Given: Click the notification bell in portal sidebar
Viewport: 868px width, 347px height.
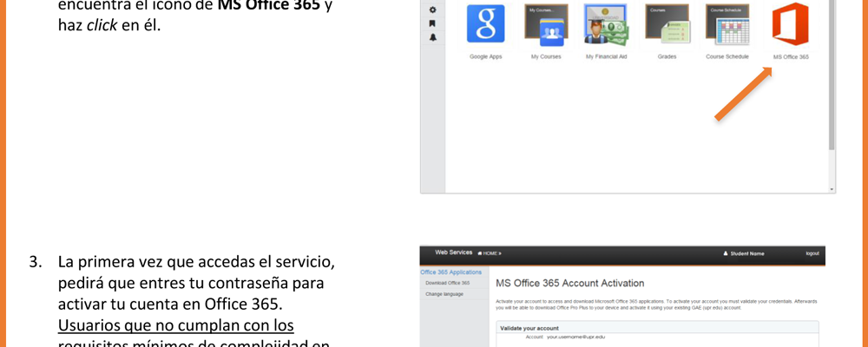Looking at the screenshot, I should pos(433,37).
